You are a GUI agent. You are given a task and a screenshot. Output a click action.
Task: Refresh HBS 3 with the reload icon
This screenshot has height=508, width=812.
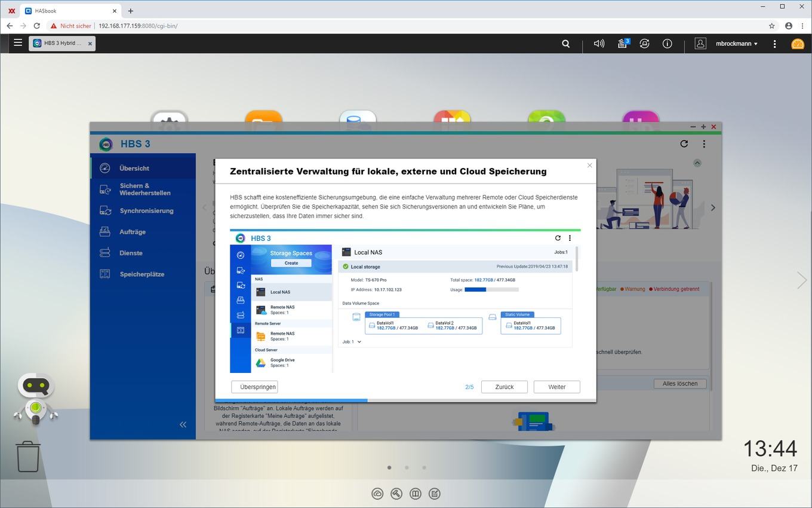pyautogui.click(x=684, y=144)
